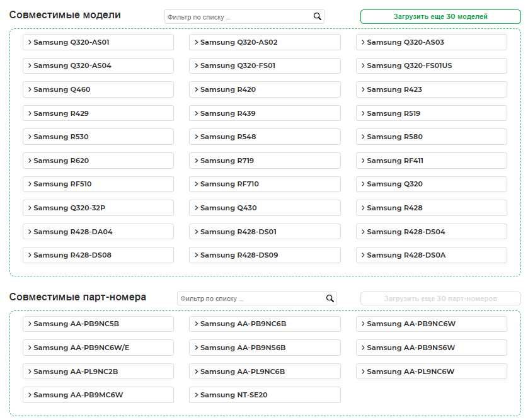Screen dimensions: 528x420
Task: Choose Samsung R580 model
Action: (x=432, y=137)
